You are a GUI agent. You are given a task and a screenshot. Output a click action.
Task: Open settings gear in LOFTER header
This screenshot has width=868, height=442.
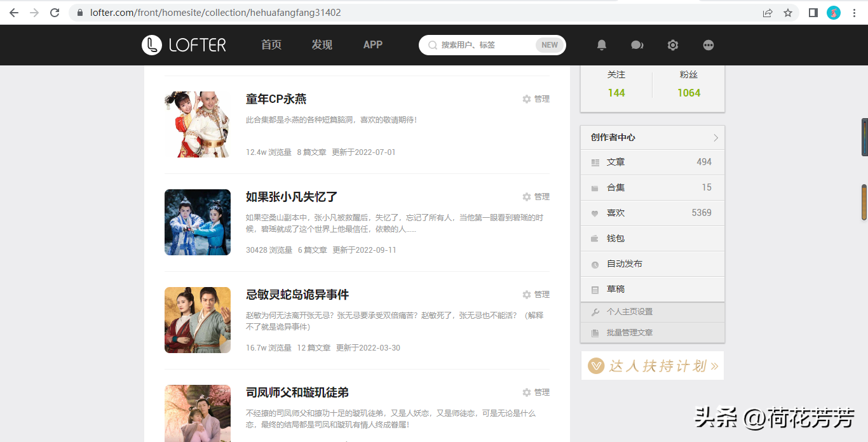click(673, 45)
